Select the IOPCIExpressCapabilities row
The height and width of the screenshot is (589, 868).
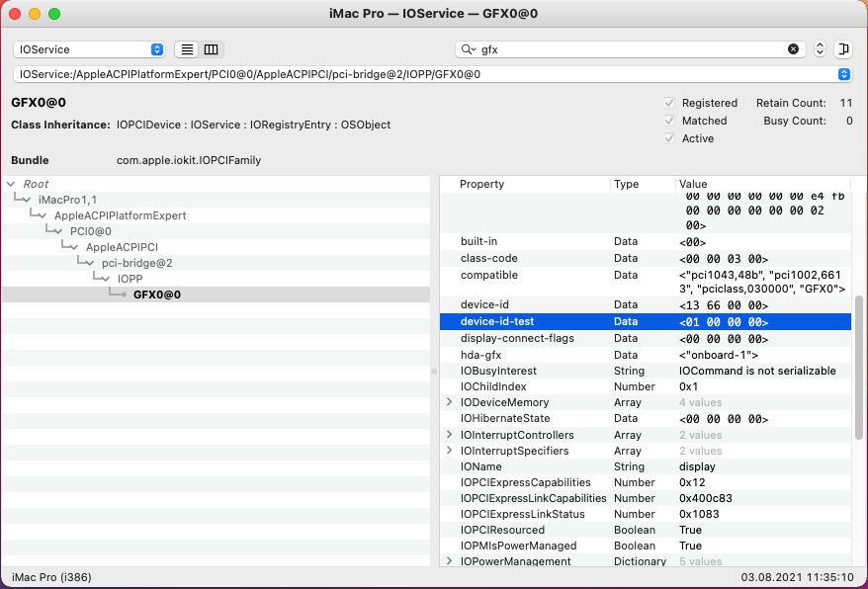(646, 482)
